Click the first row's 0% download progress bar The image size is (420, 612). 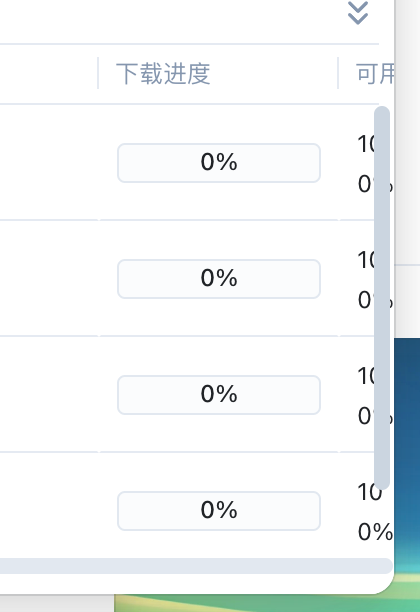[219, 163]
